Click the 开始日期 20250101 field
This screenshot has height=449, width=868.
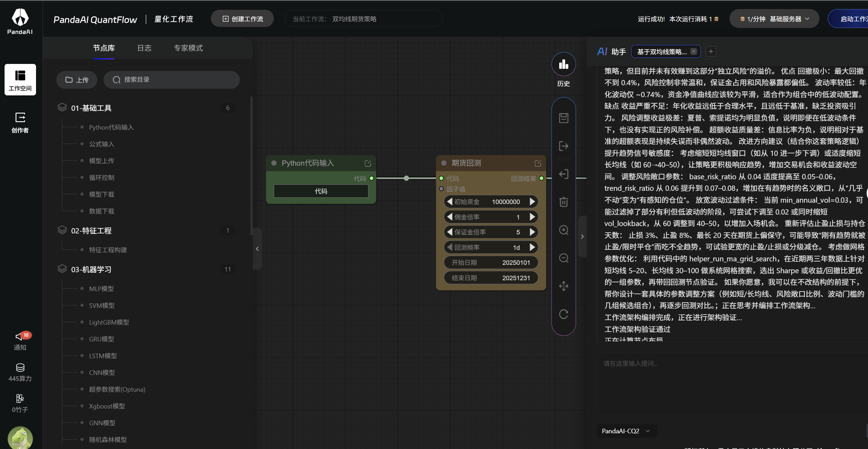[491, 262]
